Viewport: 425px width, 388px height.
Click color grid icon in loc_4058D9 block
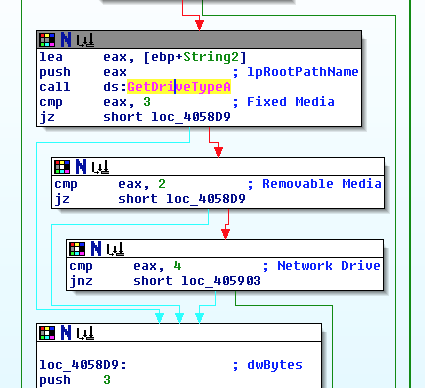(47, 333)
